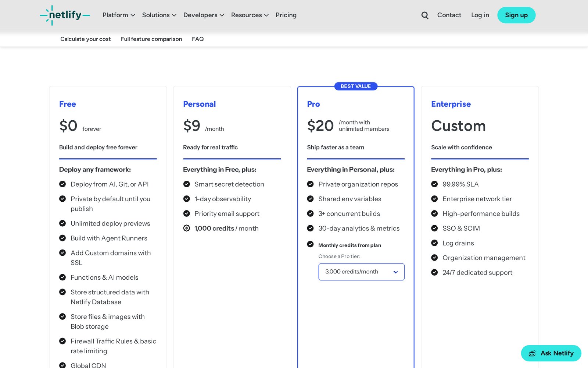
Task: Click the BEST VALUE badge
Action: pos(356,86)
